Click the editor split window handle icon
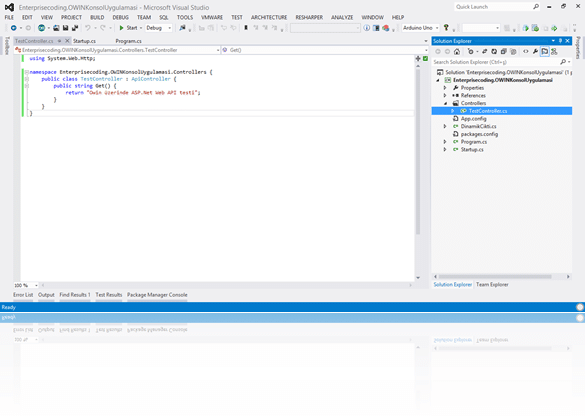This screenshot has height=416, width=585. point(418,59)
